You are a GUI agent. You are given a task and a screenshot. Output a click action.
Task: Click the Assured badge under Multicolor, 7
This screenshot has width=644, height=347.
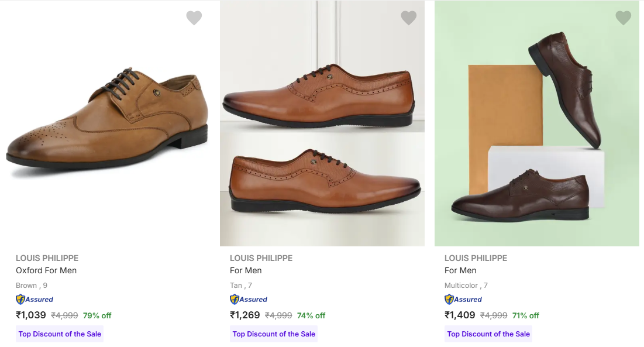(463, 300)
